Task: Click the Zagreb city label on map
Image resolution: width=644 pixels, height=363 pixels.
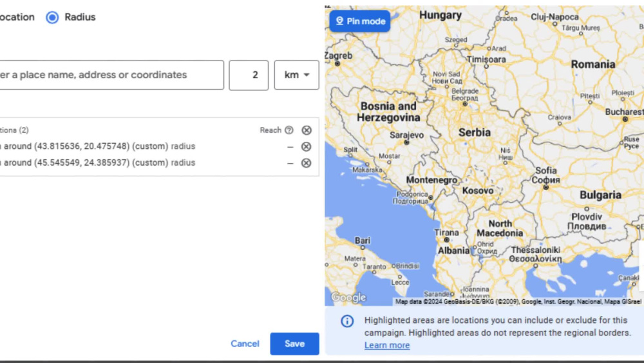Action: pyautogui.click(x=339, y=55)
